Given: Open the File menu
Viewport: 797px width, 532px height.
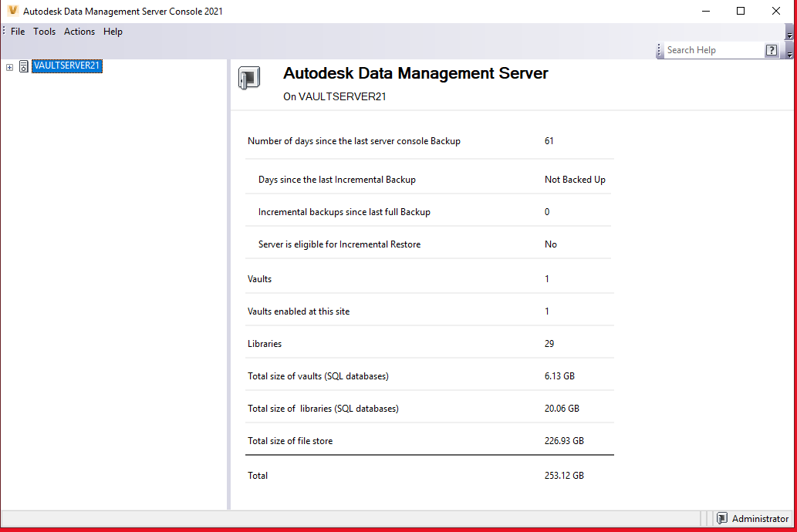Looking at the screenshot, I should pos(16,32).
